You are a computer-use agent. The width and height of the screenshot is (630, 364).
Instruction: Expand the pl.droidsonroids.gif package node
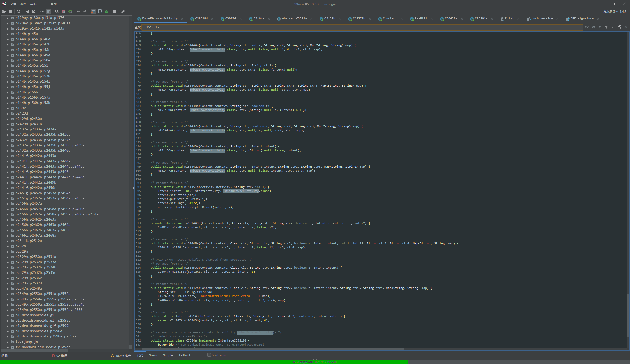7,315
